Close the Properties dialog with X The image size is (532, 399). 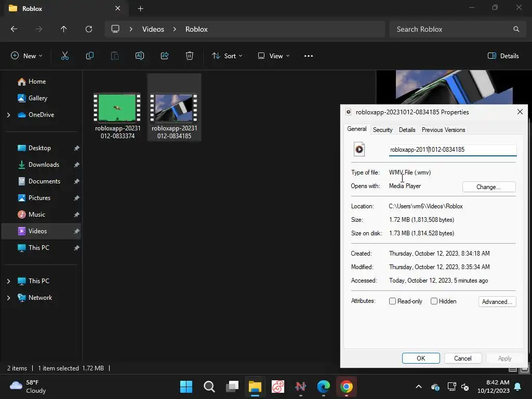point(520,112)
